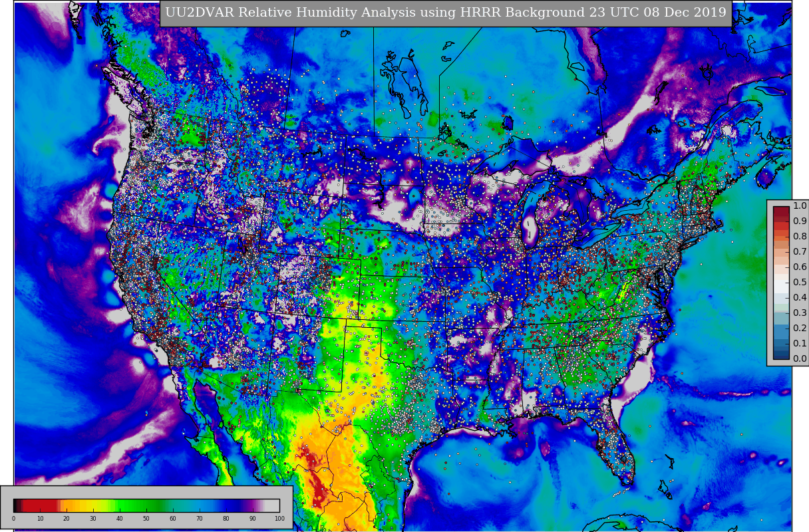Image resolution: width=809 pixels, height=532 pixels.
Task: Select the 0.4 label on right colorbar
Action: pyautogui.click(x=800, y=298)
